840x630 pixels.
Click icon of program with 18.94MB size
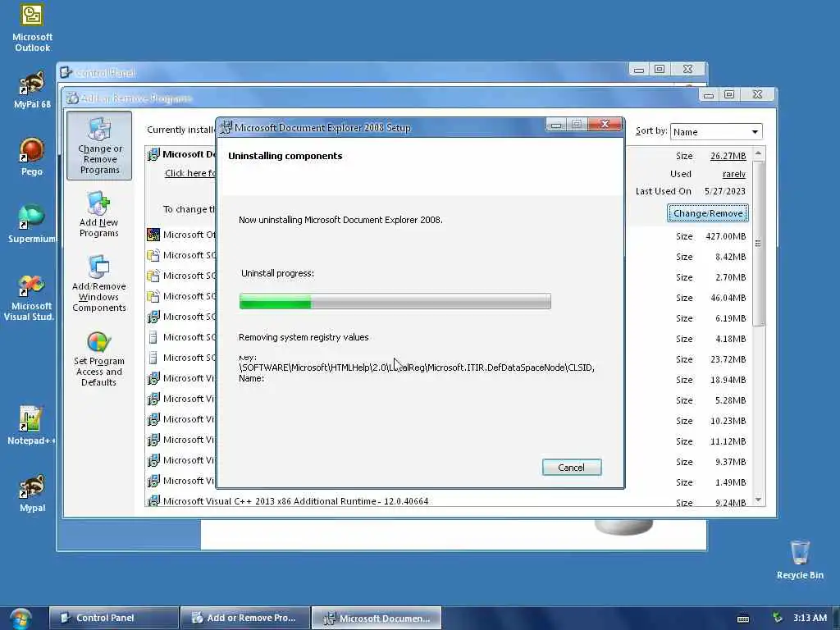153,378
